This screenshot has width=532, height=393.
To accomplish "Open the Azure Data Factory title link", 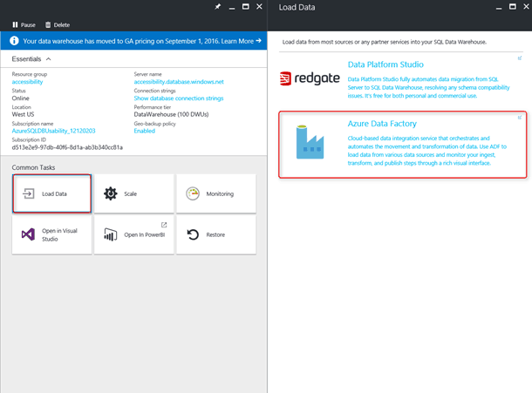I will point(382,124).
